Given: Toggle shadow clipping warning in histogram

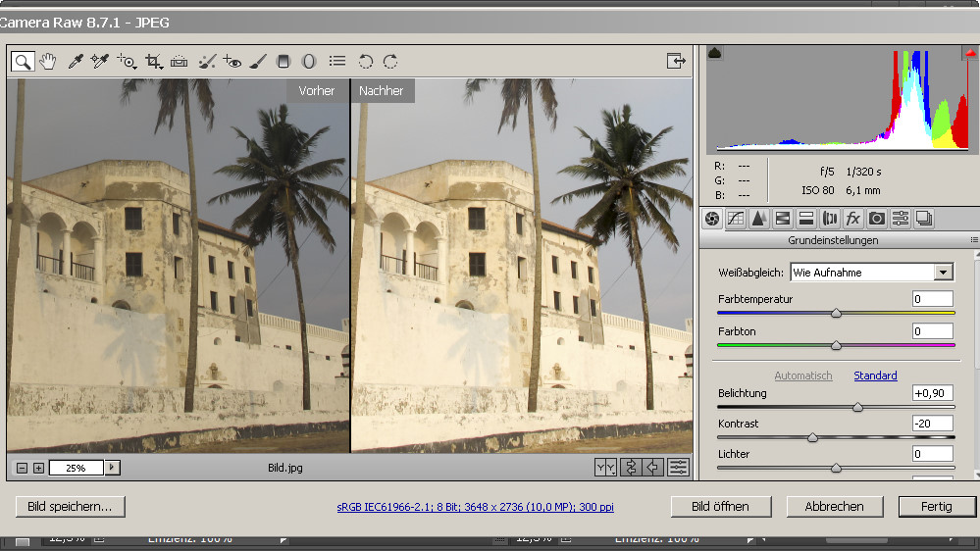Looking at the screenshot, I should [x=714, y=53].
